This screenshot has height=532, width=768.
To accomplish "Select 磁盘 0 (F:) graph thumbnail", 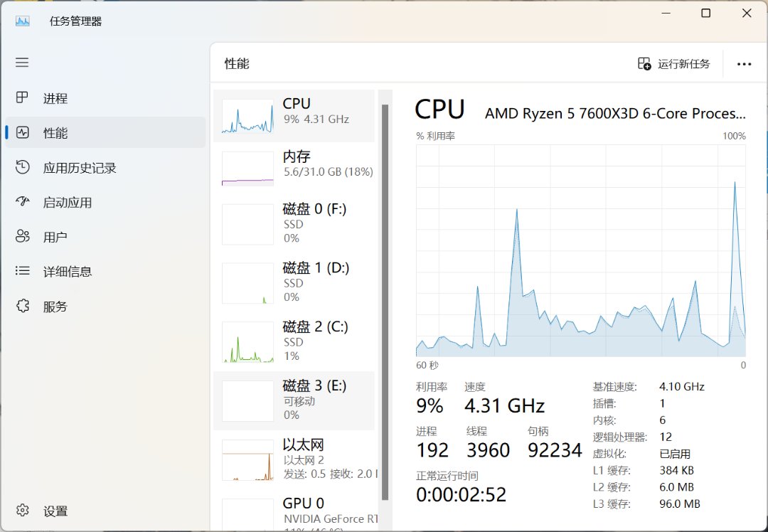I will (247, 224).
